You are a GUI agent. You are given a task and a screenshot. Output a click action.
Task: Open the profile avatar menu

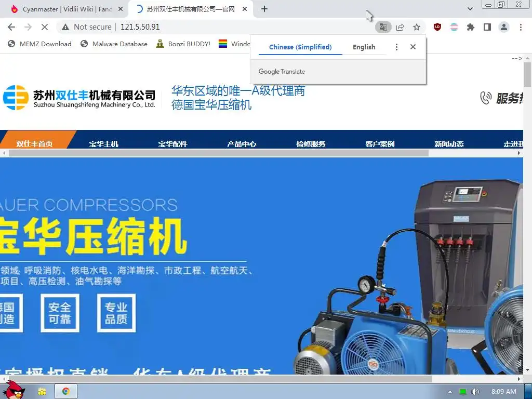[504, 27]
